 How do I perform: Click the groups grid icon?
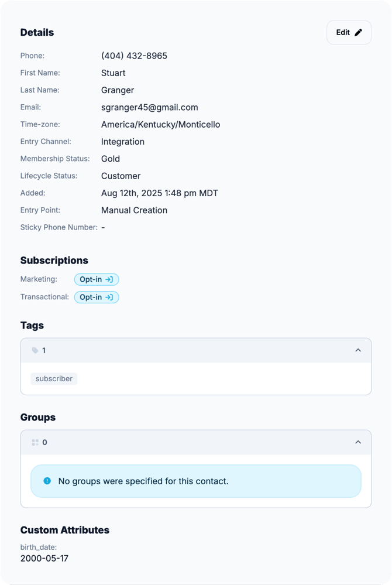point(35,442)
